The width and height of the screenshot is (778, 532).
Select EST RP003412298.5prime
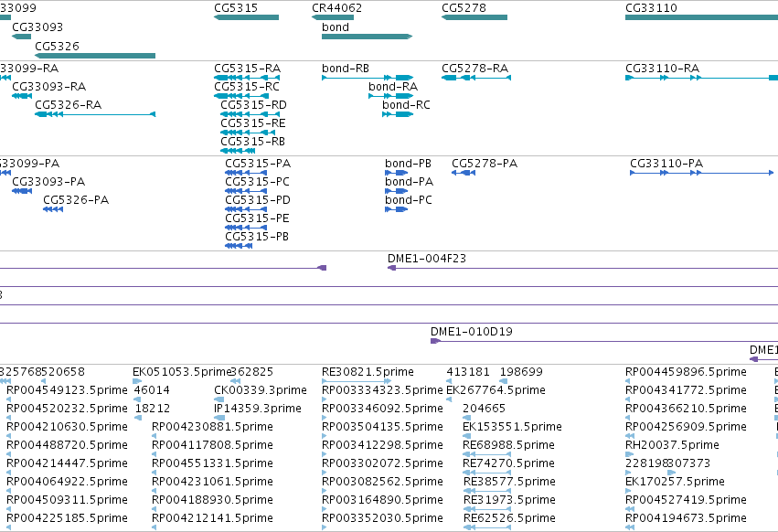click(x=382, y=445)
